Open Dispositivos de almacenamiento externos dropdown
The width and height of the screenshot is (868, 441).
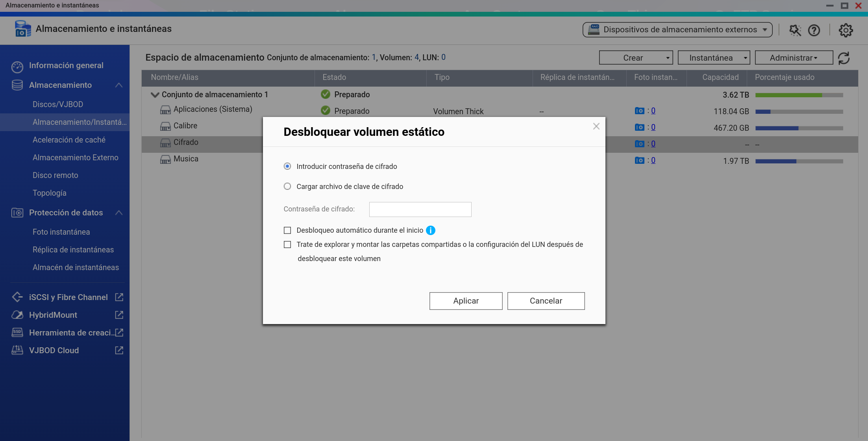point(677,30)
